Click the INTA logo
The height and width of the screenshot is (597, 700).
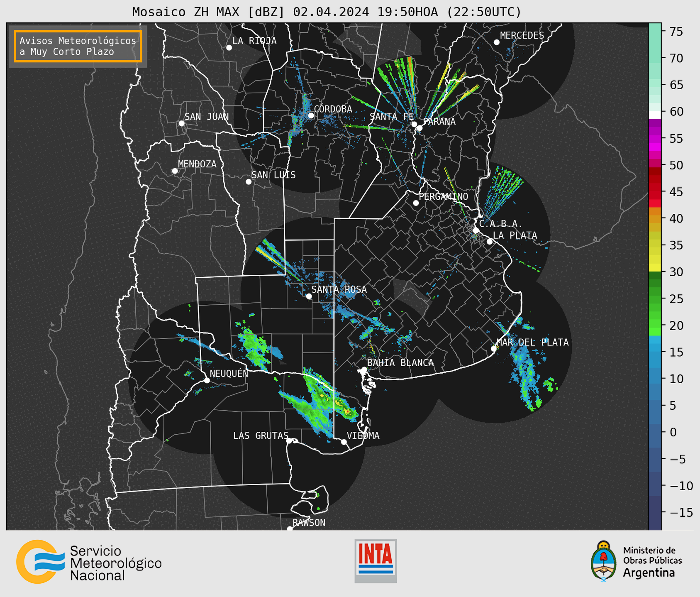point(376,561)
